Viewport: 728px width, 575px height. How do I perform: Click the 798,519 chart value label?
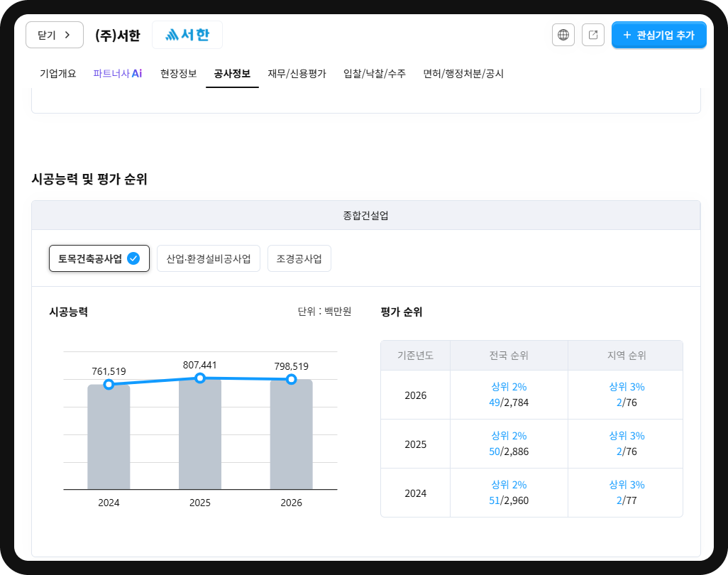tap(291, 366)
